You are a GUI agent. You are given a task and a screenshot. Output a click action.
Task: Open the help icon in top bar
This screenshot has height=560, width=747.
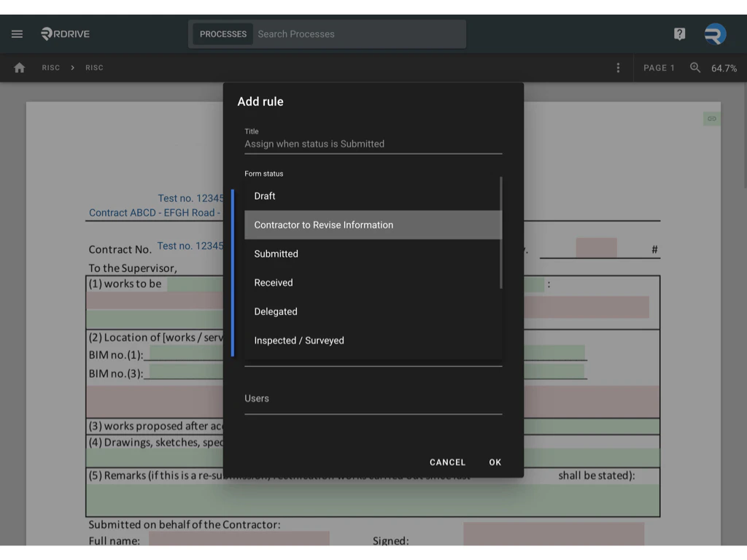click(x=678, y=34)
